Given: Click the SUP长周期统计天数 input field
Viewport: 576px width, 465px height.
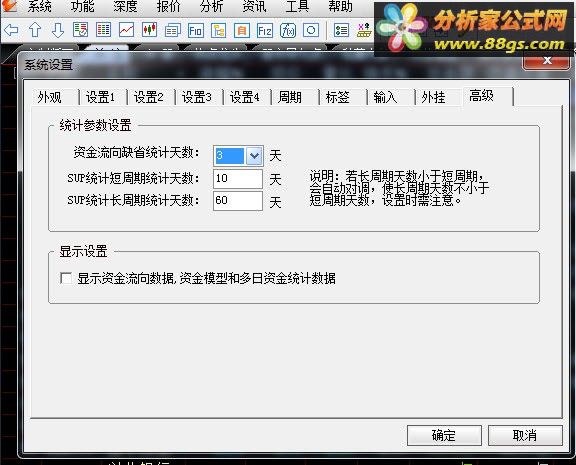Looking at the screenshot, I should (x=238, y=201).
